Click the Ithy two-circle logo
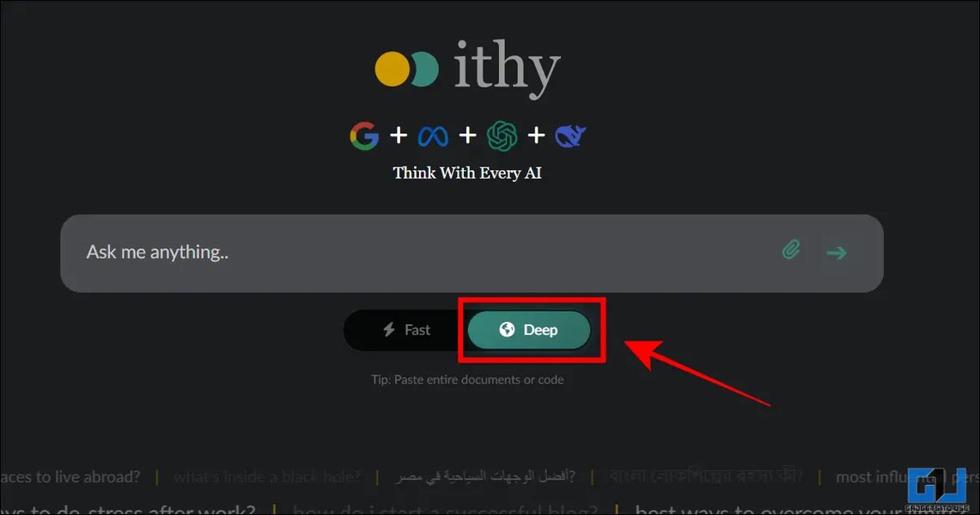 tap(406, 69)
